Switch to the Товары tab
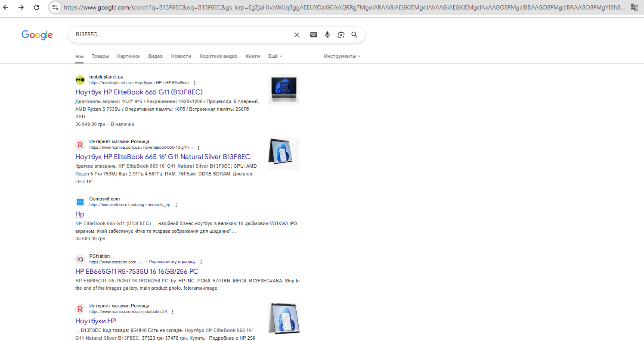 click(100, 56)
